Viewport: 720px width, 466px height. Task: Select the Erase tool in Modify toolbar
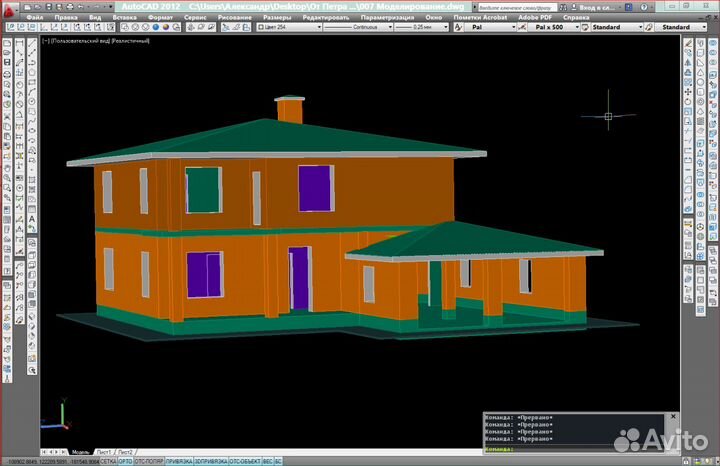688,43
